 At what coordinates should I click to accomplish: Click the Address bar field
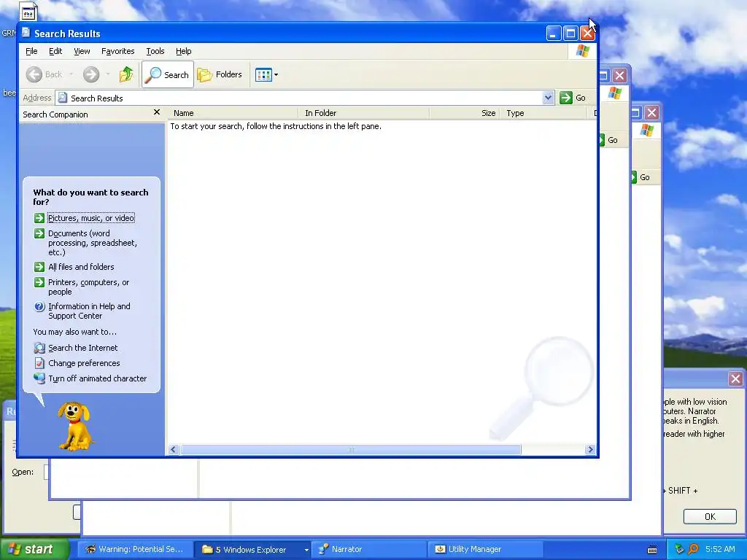click(305, 98)
